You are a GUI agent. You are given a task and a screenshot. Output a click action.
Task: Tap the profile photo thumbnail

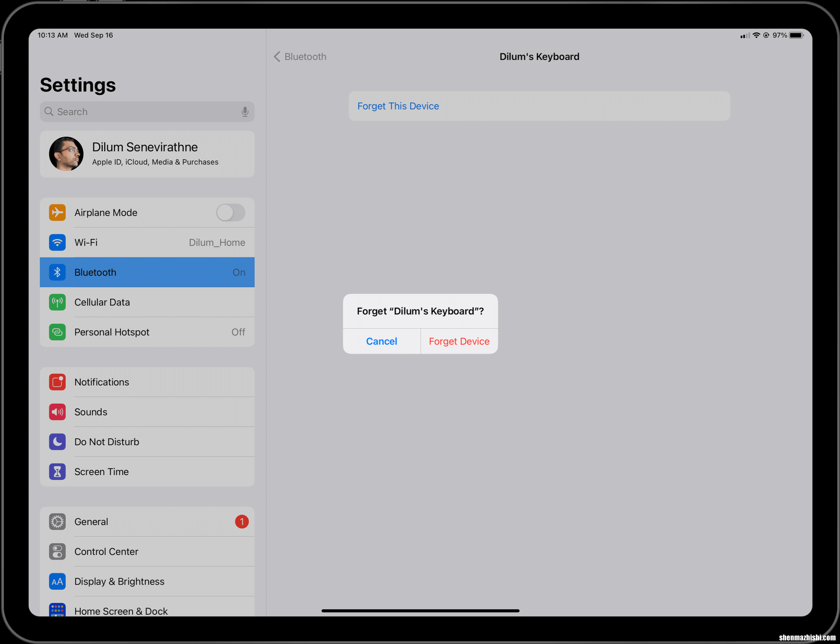[66, 154]
